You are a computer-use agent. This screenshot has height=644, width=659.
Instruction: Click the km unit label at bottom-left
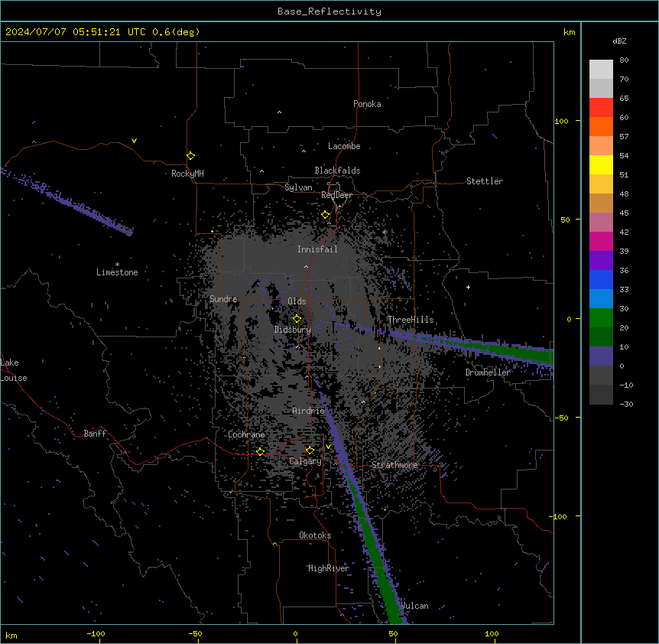tap(11, 636)
